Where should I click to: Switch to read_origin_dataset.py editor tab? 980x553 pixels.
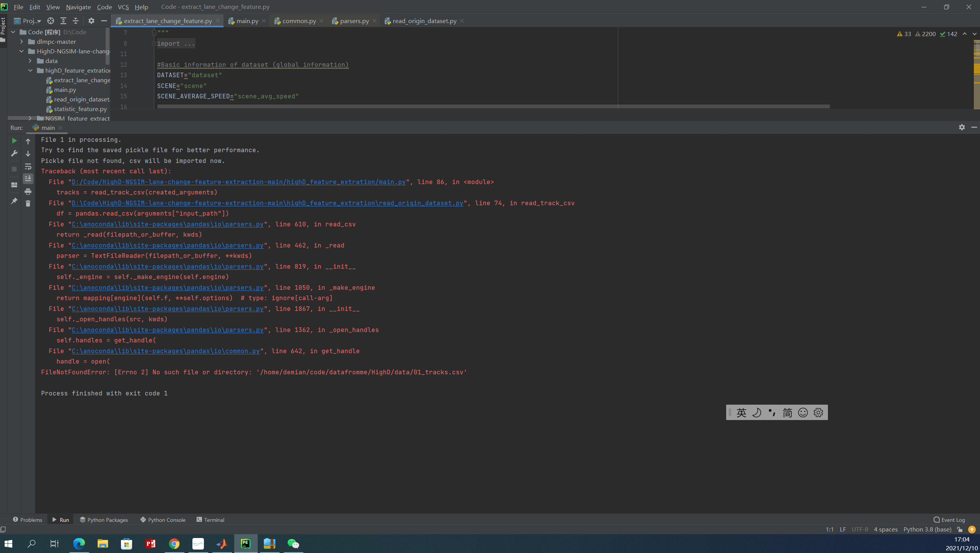424,21
